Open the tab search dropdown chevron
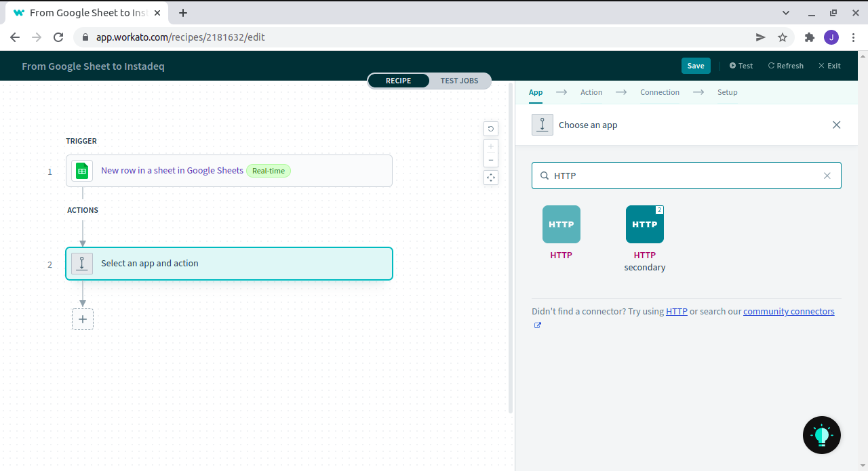Image resolution: width=868 pixels, height=471 pixels. click(786, 13)
